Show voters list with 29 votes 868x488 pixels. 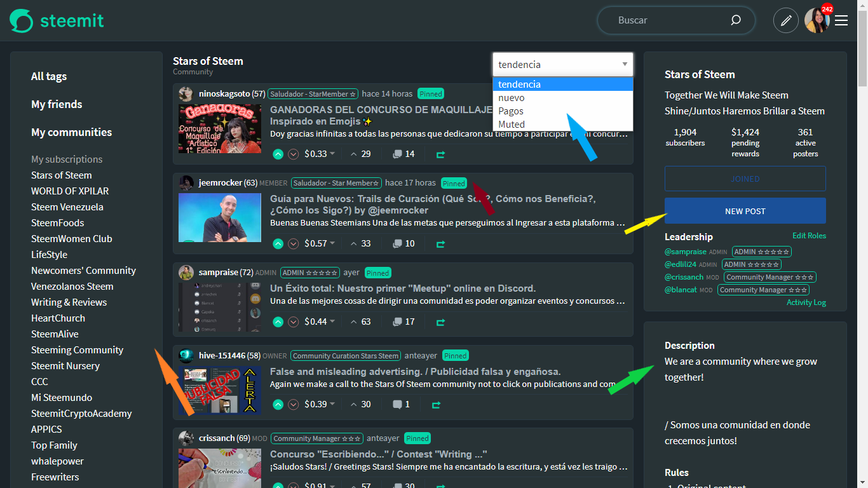click(x=360, y=154)
